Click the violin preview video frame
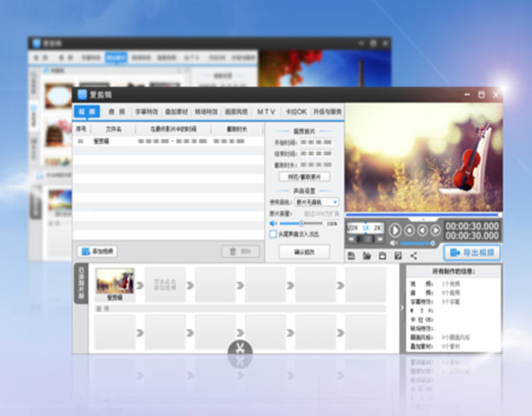This screenshot has height=416, width=532. tap(424, 158)
